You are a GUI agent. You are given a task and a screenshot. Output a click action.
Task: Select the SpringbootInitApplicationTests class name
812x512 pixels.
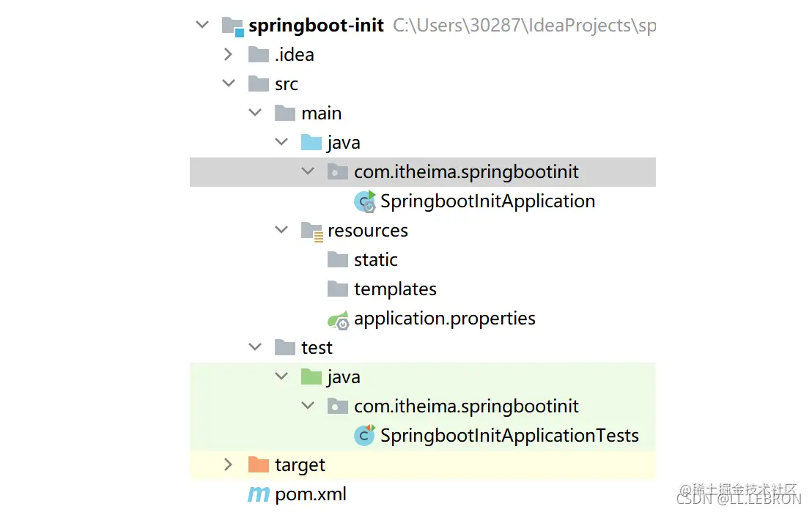[x=509, y=436]
